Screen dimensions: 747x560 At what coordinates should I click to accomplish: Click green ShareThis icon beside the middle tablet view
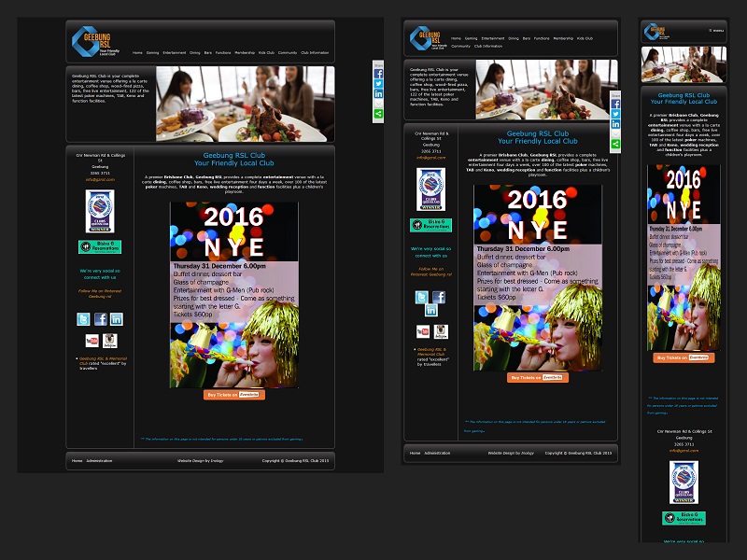point(616,145)
